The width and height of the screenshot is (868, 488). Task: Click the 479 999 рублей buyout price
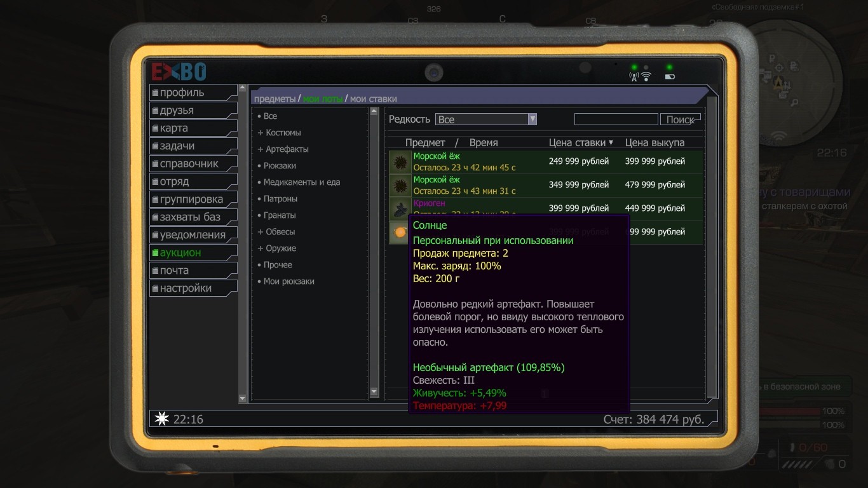(655, 185)
